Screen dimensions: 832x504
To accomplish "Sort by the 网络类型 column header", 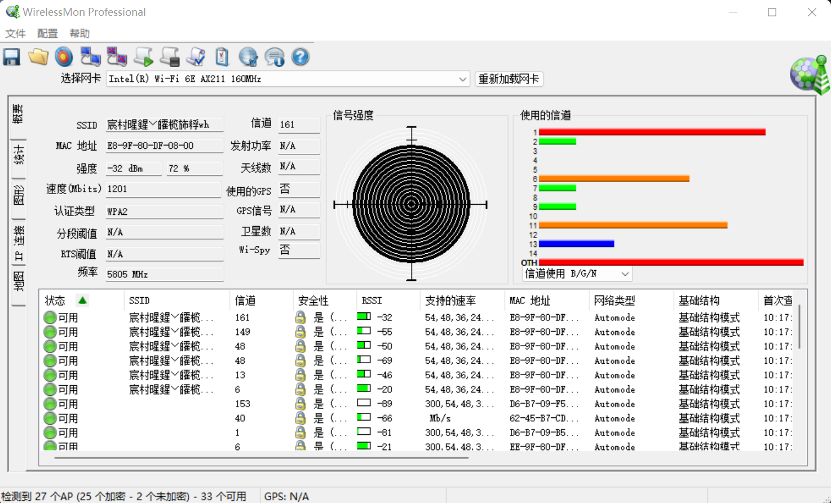I will 631,300.
